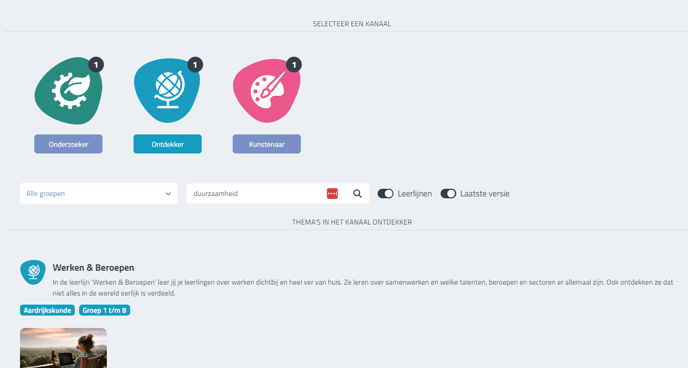Viewport: 688px width, 368px height.
Task: Open the theme thumbnail of woman with laptop
Action: pyautogui.click(x=63, y=348)
